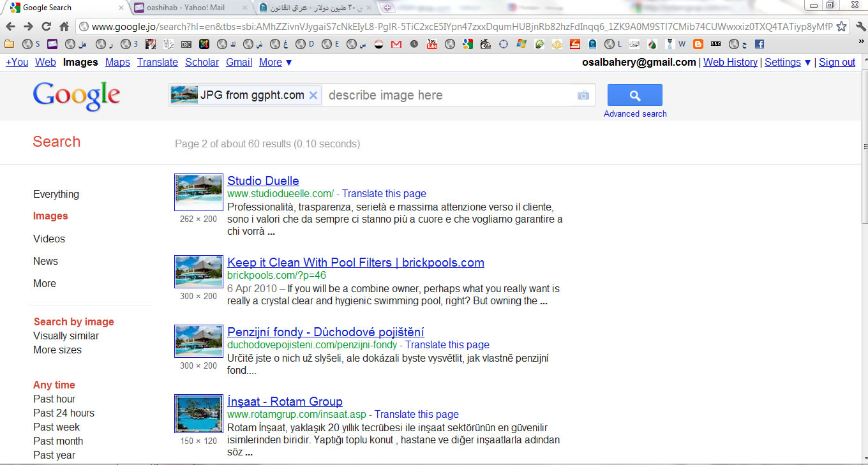Viewport: 868px width, 465px height.
Task: Open the Facebook bookmark icon
Action: pyautogui.click(x=759, y=44)
